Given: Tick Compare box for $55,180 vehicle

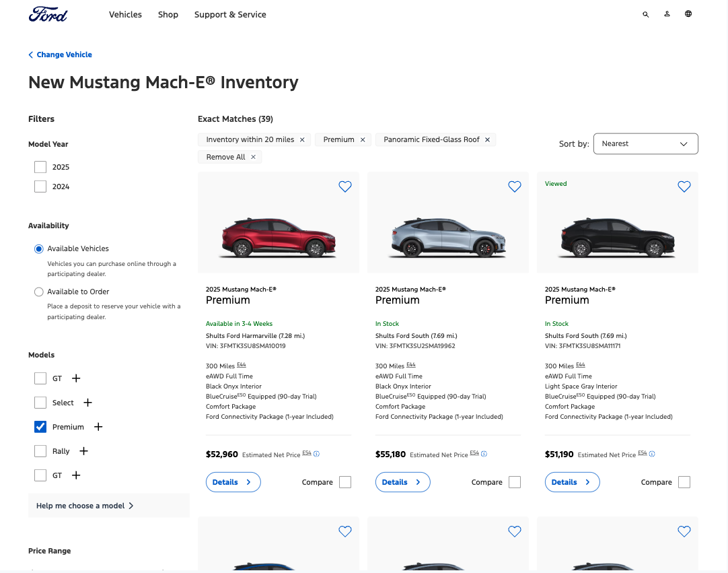Looking at the screenshot, I should tap(515, 482).
